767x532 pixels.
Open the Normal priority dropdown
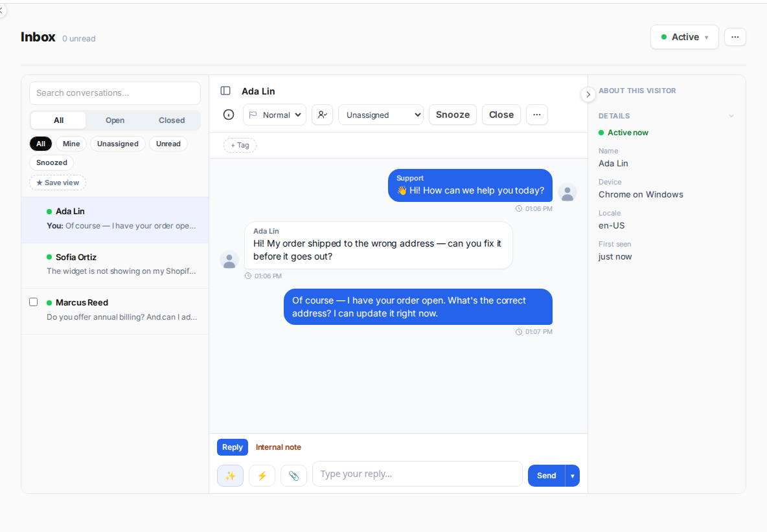coord(275,115)
